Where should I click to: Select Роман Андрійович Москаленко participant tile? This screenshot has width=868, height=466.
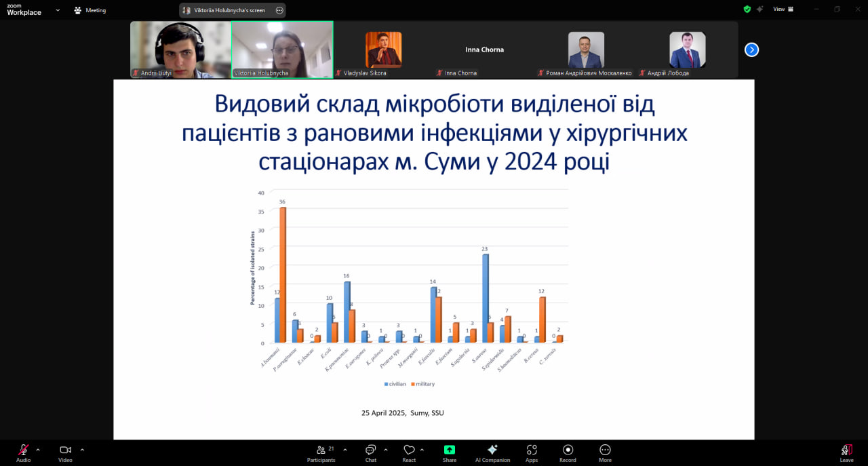586,50
